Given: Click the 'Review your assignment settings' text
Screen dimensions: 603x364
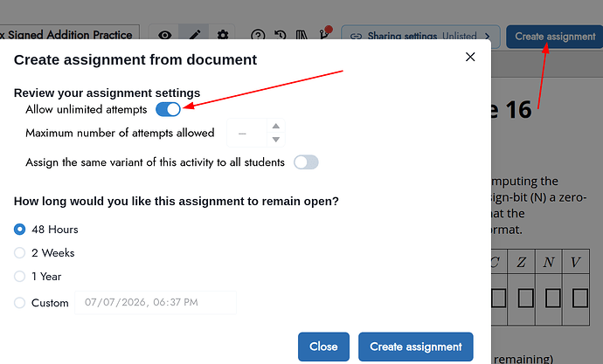Looking at the screenshot, I should (x=107, y=93).
